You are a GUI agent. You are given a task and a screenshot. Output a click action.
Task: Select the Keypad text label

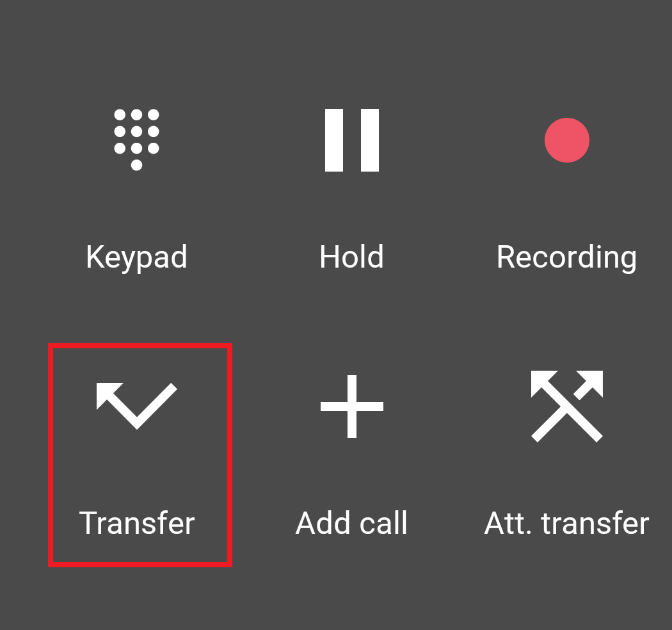tap(136, 257)
